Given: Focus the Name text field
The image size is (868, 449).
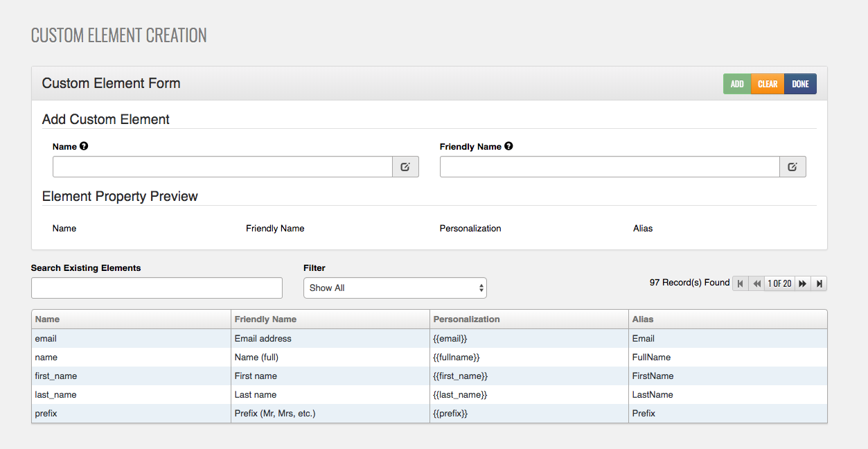Looking at the screenshot, I should click(x=222, y=167).
